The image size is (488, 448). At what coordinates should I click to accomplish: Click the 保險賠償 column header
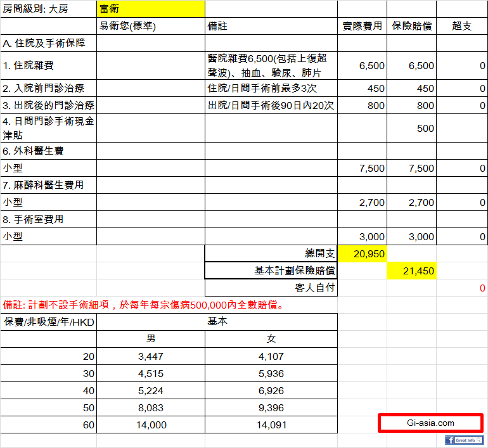pyautogui.click(x=412, y=26)
